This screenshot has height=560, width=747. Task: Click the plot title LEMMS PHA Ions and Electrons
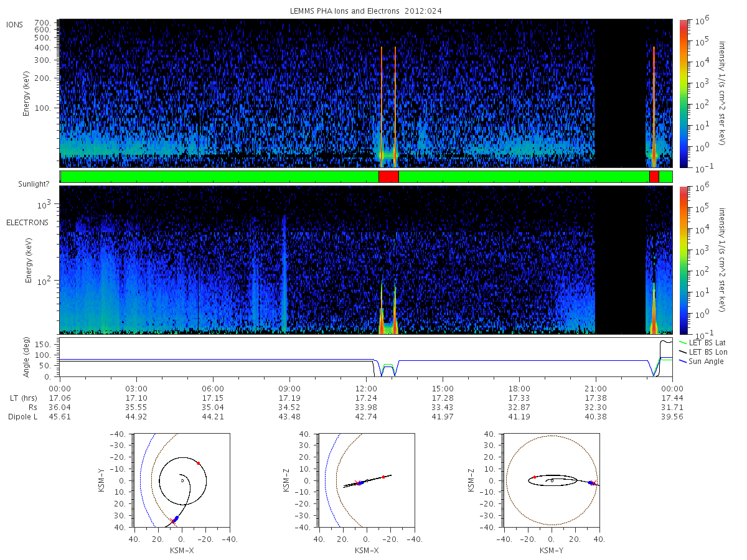(366, 11)
